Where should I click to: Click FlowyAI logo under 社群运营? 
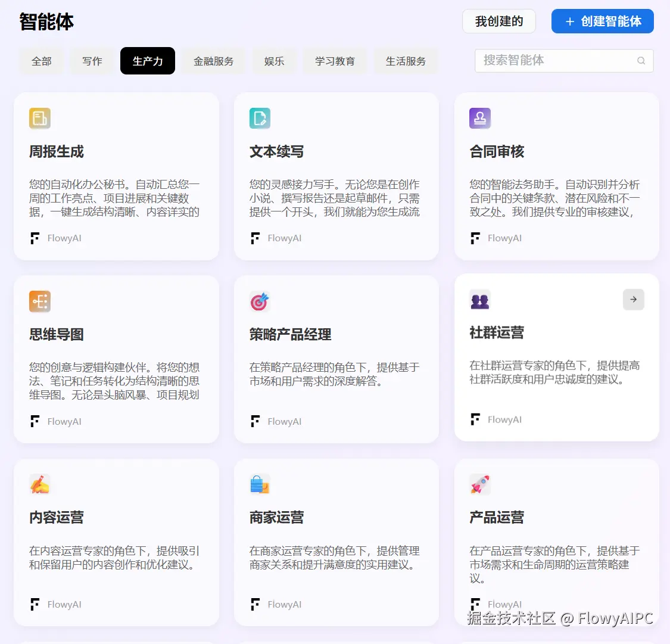pyautogui.click(x=475, y=419)
